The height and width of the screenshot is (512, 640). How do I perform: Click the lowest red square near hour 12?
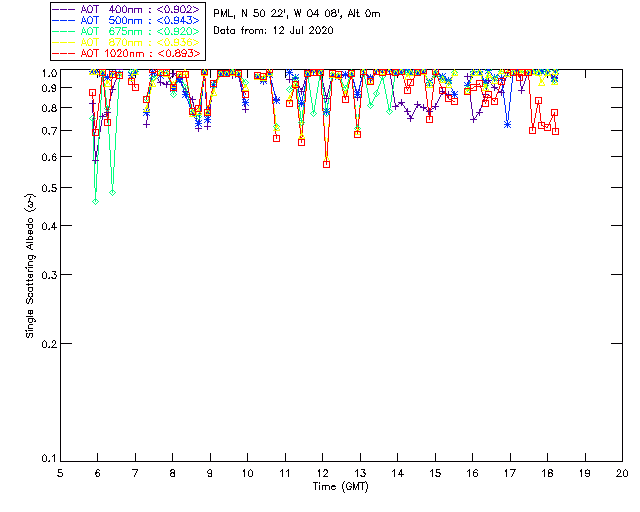(327, 165)
